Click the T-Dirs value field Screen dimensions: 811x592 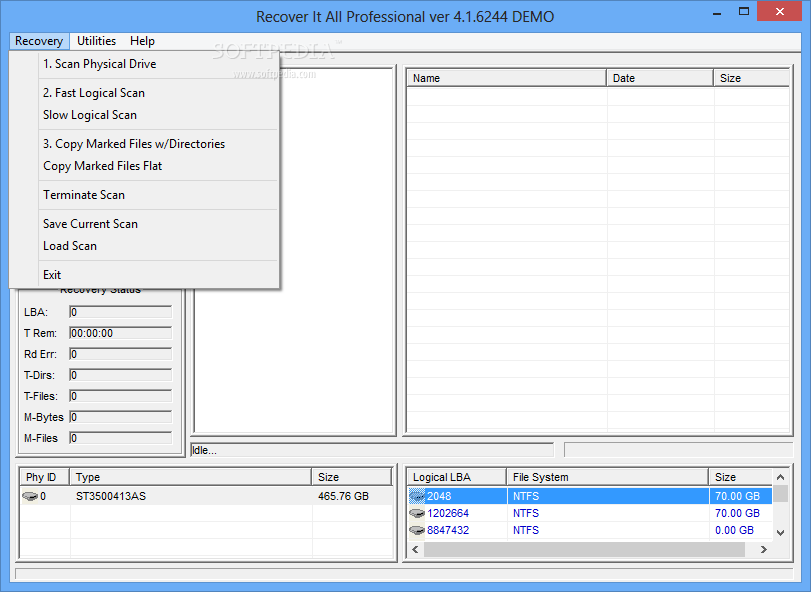121,375
